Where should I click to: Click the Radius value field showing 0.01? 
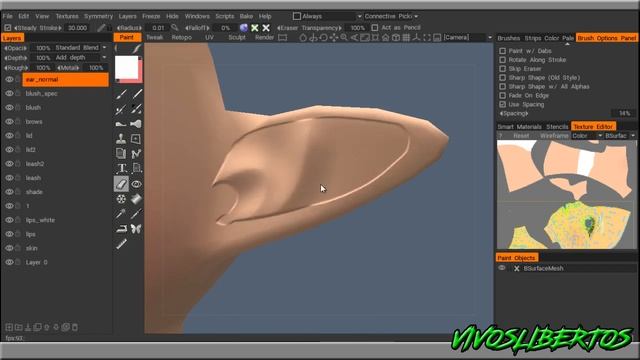[158, 28]
